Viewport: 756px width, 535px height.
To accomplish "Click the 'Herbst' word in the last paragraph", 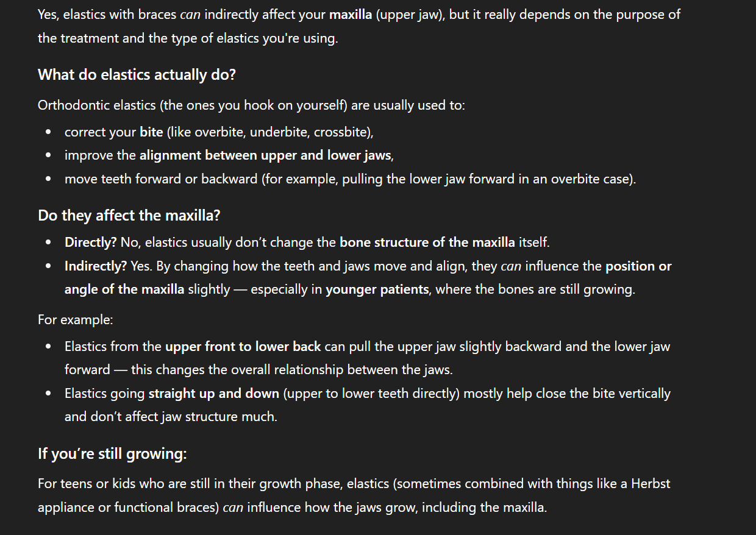I will 650,484.
